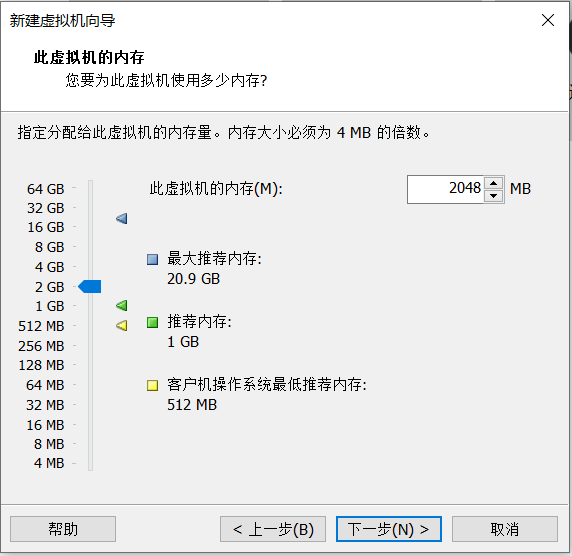Click the 20.9 GB maximum memory value
Viewport: 572px width, 556px height.
click(194, 279)
